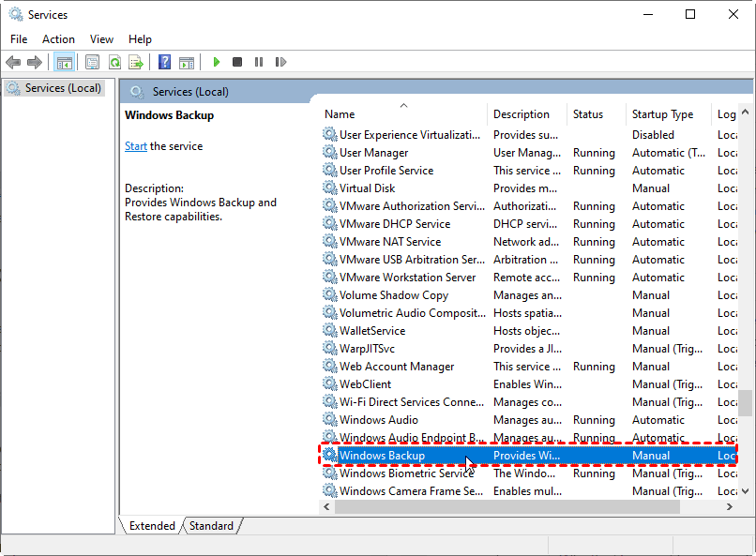The width and height of the screenshot is (756, 556).
Task: Open the Help question mark icon
Action: point(164,63)
